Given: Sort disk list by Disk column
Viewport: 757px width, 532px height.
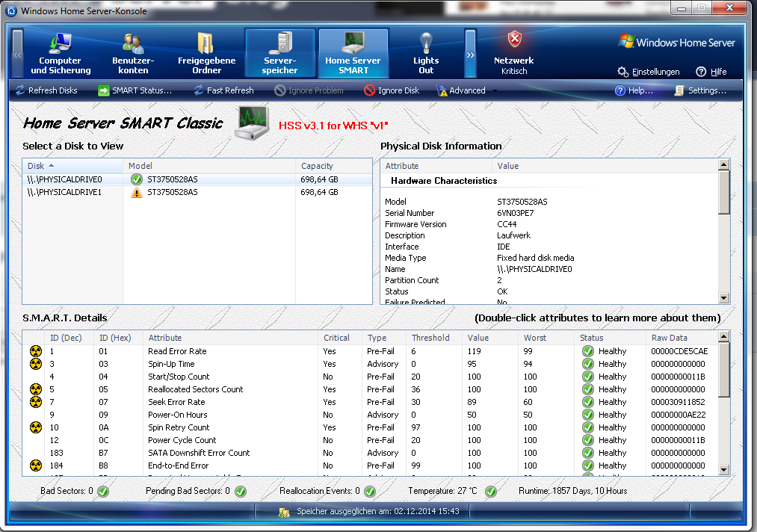Looking at the screenshot, I should 72,166.
